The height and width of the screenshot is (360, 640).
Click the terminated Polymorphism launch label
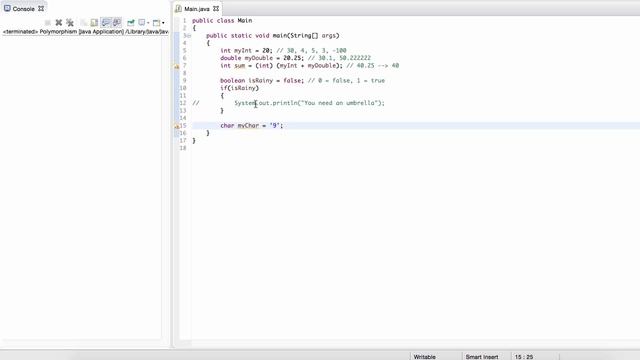[85, 31]
